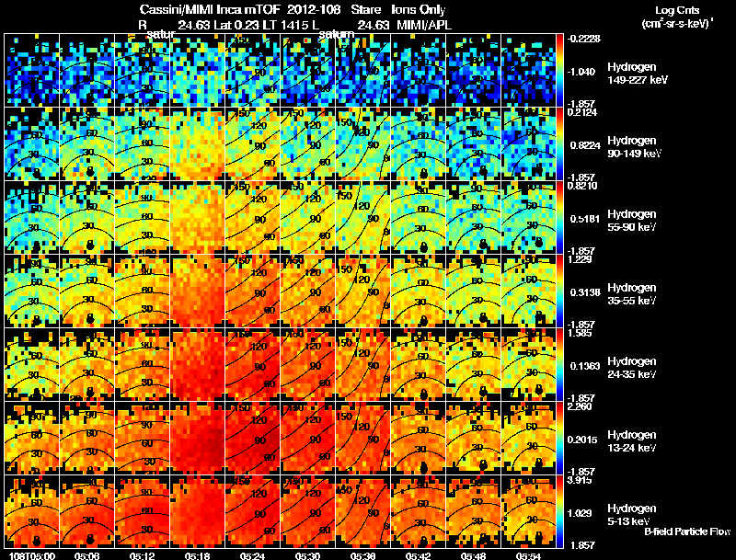Screen dimensions: 736x560
Task: Click the 'Cassini/MIMI Inca mTOF' title text
Action: (210, 9)
